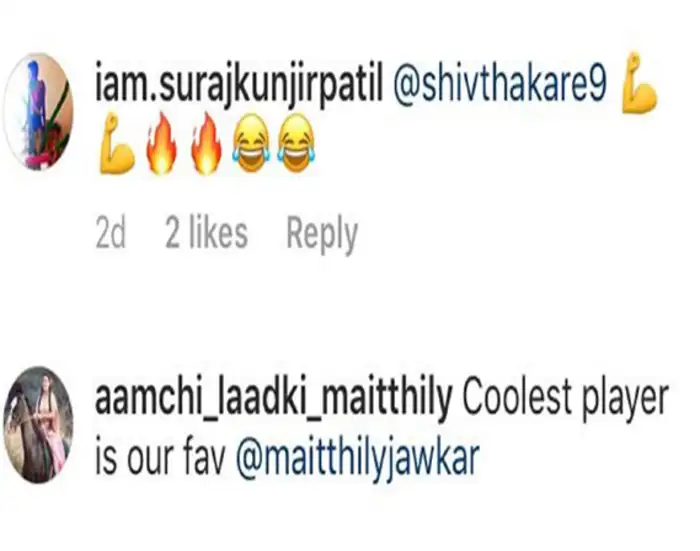Image resolution: width=700 pixels, height=551 pixels.
Task: View the 2 likes on the comment
Action: 206,234
